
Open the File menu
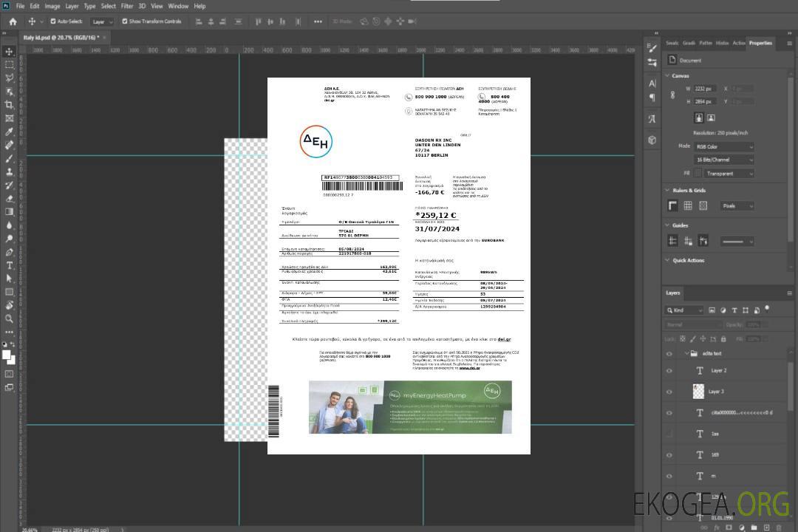point(21,6)
